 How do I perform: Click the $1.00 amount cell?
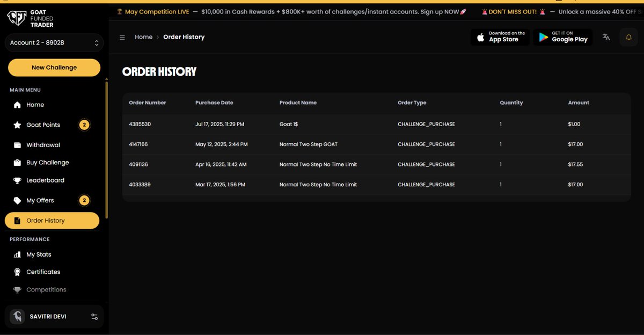coord(574,124)
